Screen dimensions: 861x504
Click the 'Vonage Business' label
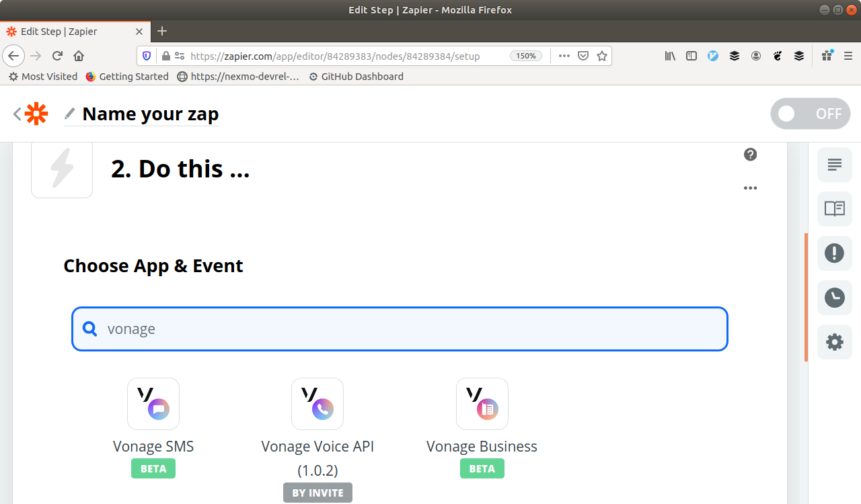tap(482, 446)
